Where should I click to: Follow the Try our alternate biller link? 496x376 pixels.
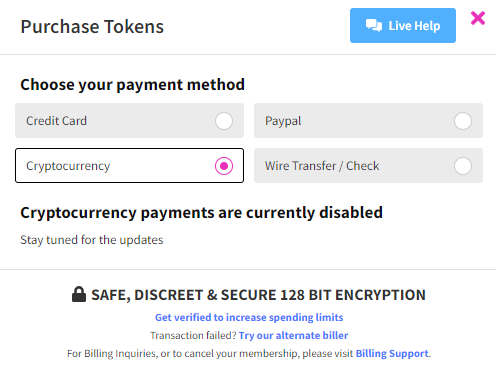293,335
